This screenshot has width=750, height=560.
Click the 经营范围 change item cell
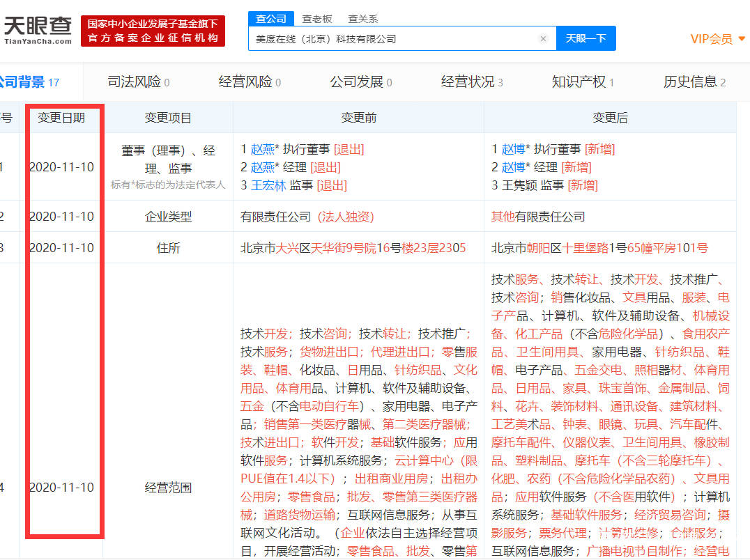[169, 488]
